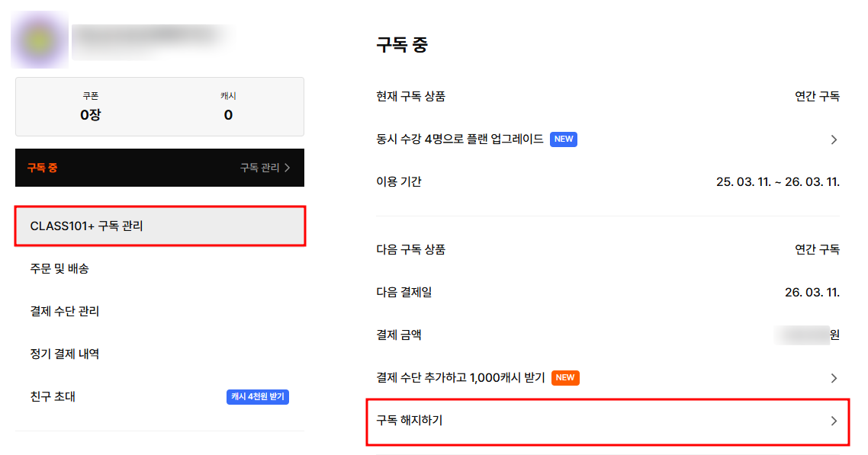The image size is (868, 455).
Task: Click the 캐시 4천원 받기 badge
Action: [x=258, y=397]
